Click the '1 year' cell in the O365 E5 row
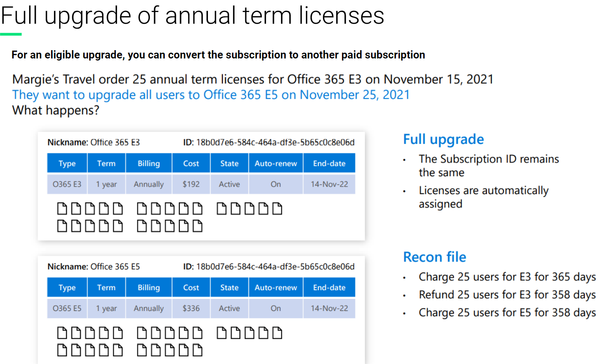Viewport: 601px width, 364px height. (x=106, y=308)
